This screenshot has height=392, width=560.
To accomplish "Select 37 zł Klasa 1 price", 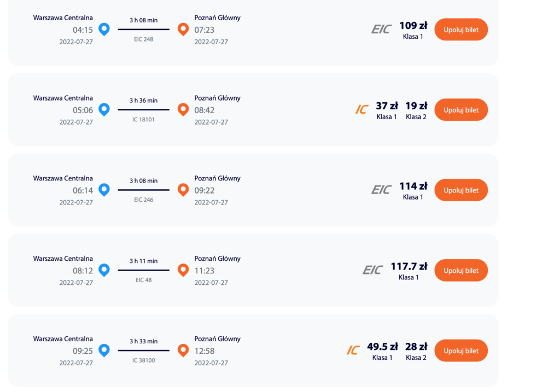I will click(387, 110).
